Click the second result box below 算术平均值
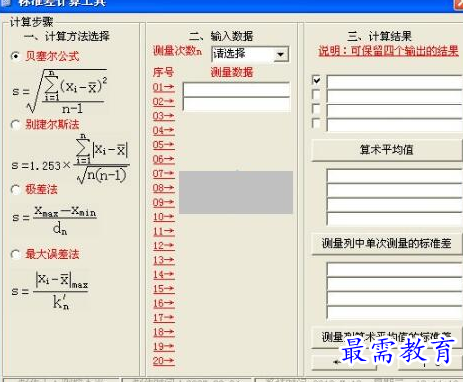 [395, 190]
